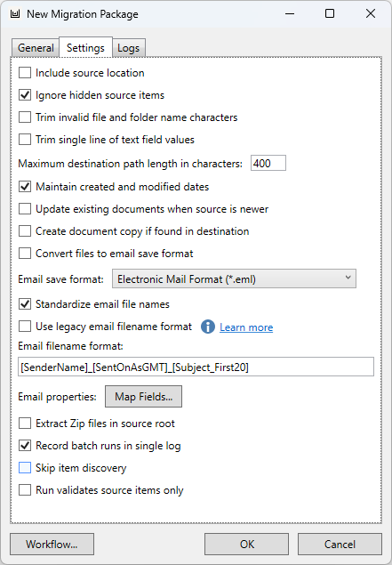Click the blue info icon beside Learn more
Viewport: 392px width, 565px height.
[x=208, y=327]
